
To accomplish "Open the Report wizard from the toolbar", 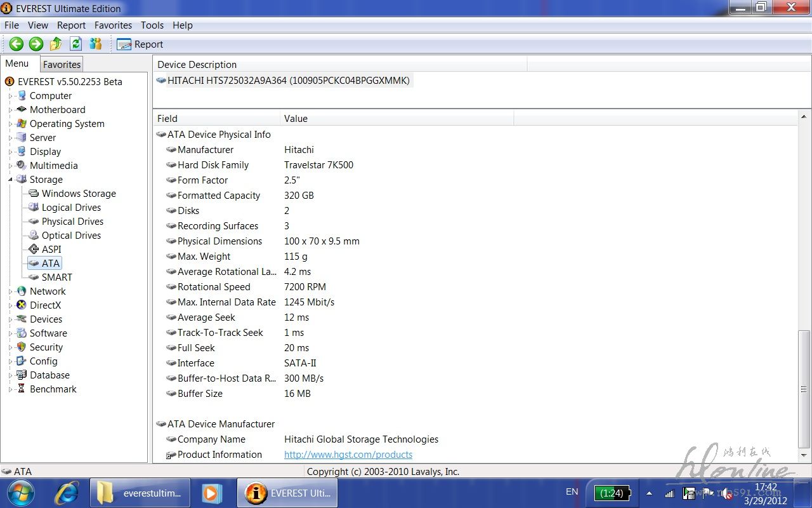I will (x=140, y=44).
